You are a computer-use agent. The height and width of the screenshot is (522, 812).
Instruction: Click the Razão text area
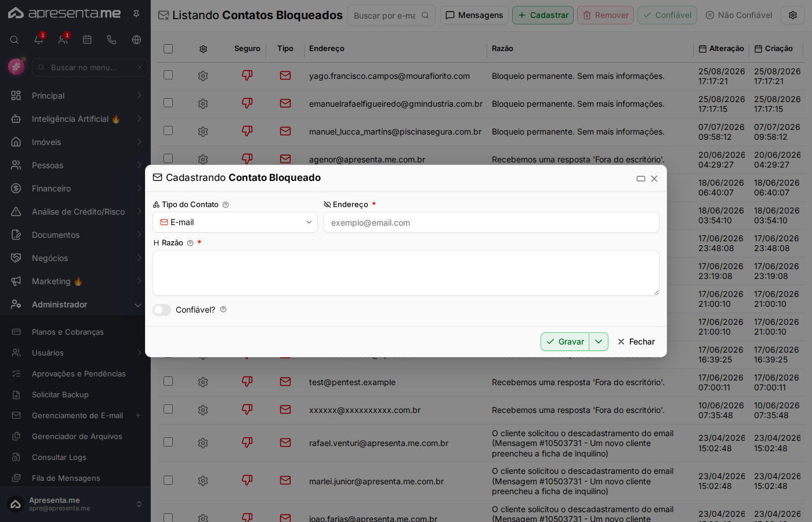406,273
